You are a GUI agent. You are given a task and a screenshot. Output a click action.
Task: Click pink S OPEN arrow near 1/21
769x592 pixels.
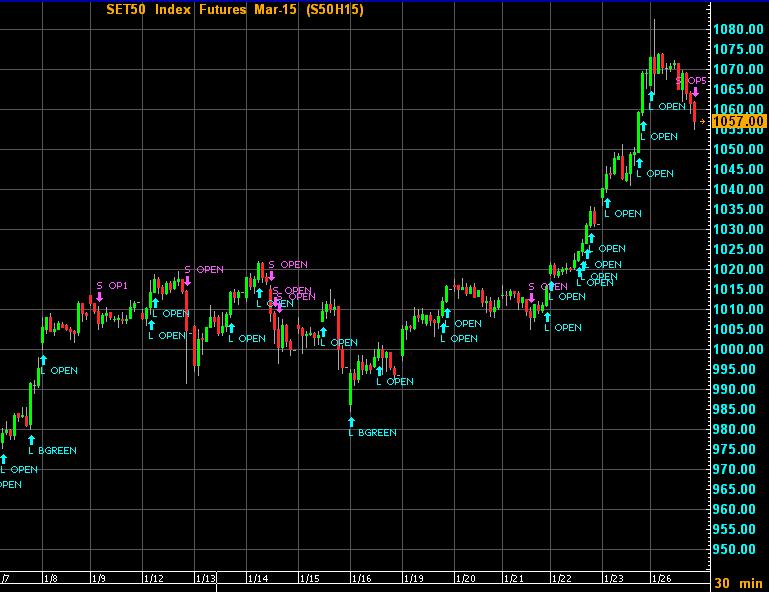(x=532, y=297)
